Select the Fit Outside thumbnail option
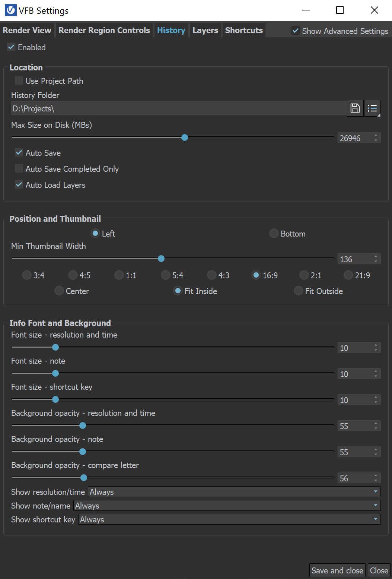The image size is (392, 579). (x=299, y=291)
